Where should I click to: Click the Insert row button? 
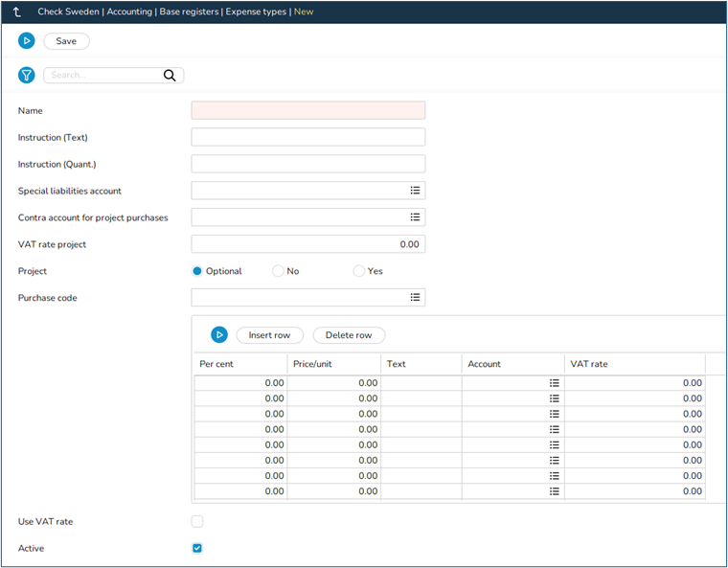coord(269,335)
